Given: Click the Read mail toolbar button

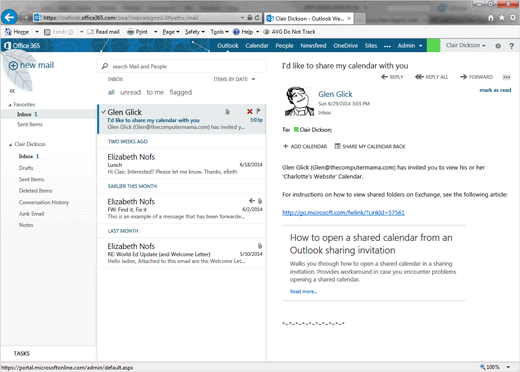Looking at the screenshot, I should [103, 32].
